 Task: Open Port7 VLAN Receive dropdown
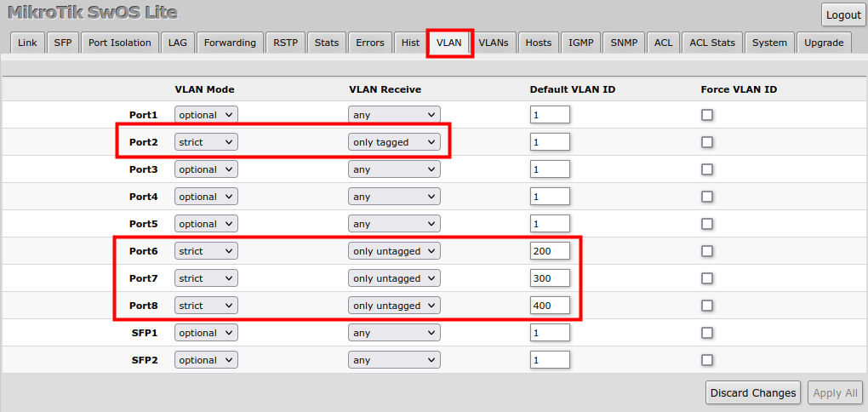(x=394, y=278)
